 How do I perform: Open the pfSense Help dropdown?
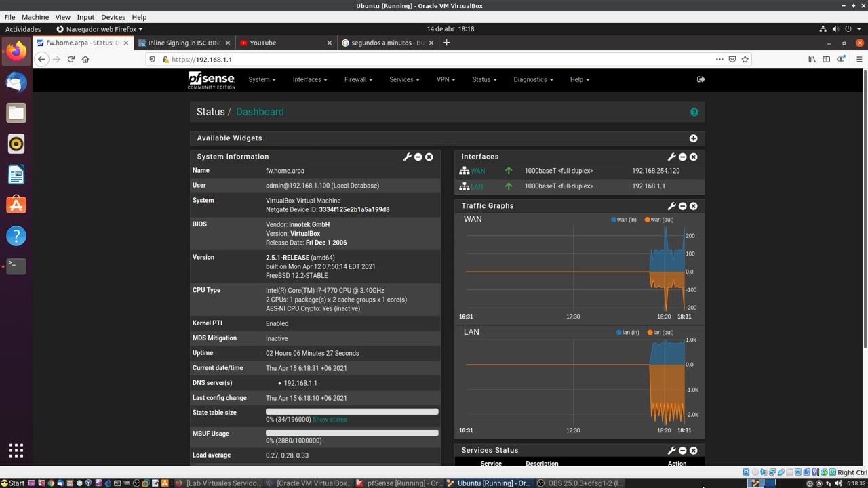click(580, 79)
